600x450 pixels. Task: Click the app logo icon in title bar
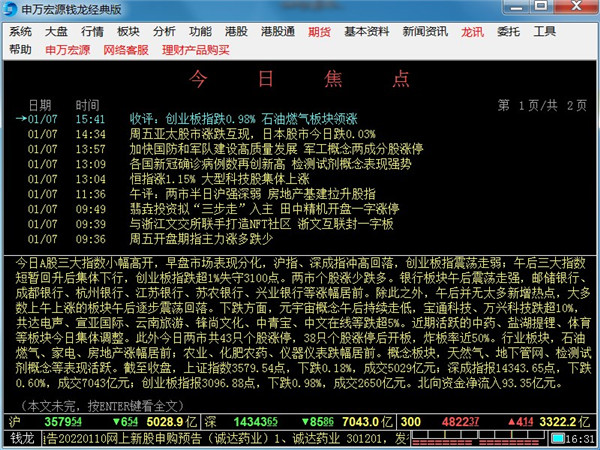pos(12,10)
